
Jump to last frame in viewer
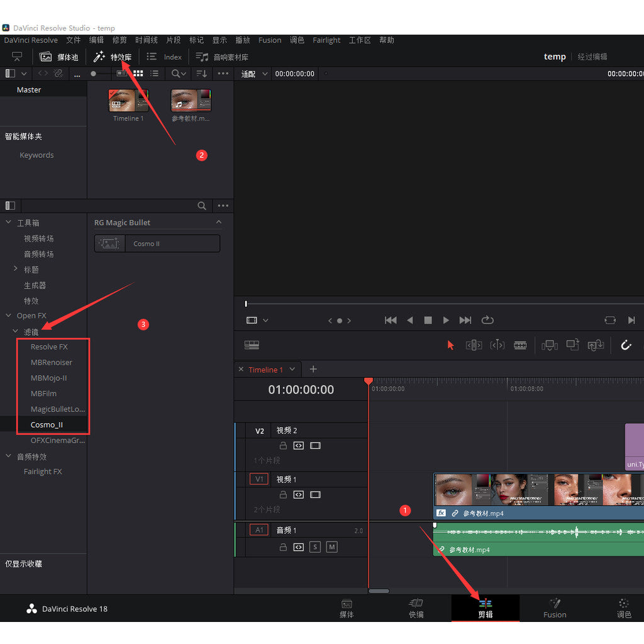pyautogui.click(x=465, y=320)
